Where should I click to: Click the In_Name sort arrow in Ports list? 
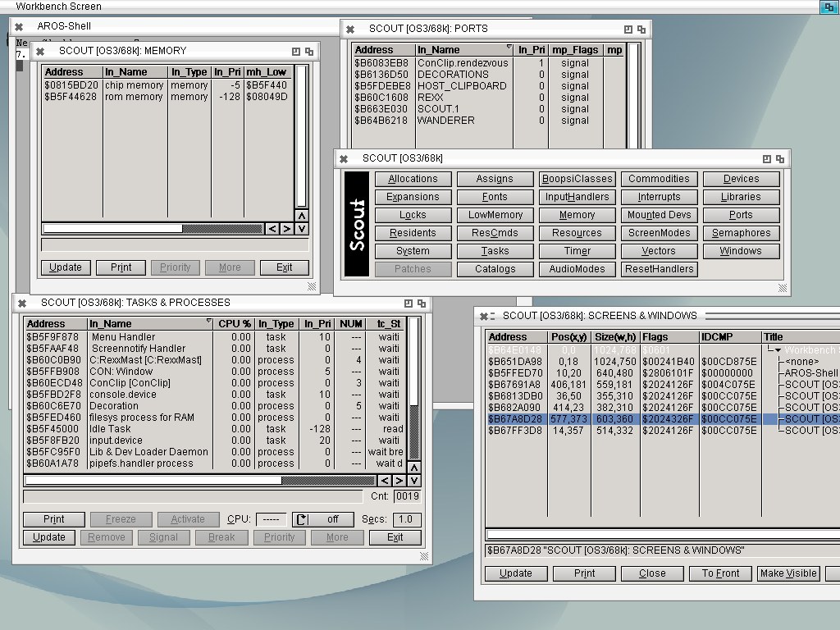[509, 48]
